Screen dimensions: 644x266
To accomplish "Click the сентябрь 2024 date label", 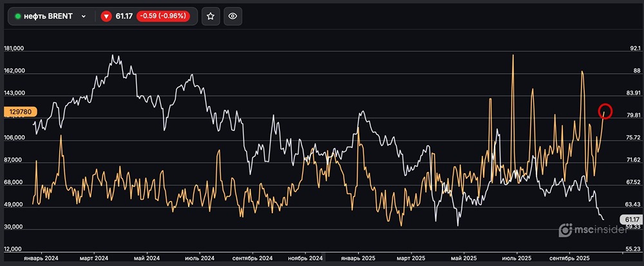I will [252, 259].
